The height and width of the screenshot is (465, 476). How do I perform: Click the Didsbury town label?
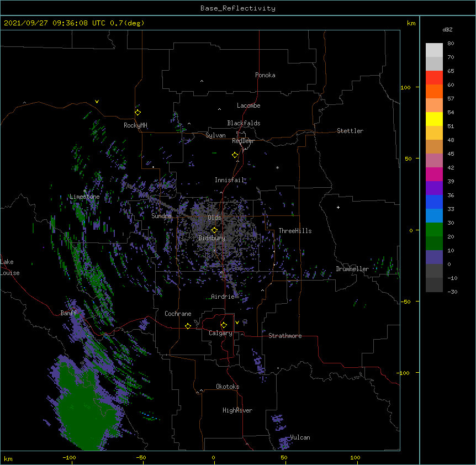coord(212,238)
